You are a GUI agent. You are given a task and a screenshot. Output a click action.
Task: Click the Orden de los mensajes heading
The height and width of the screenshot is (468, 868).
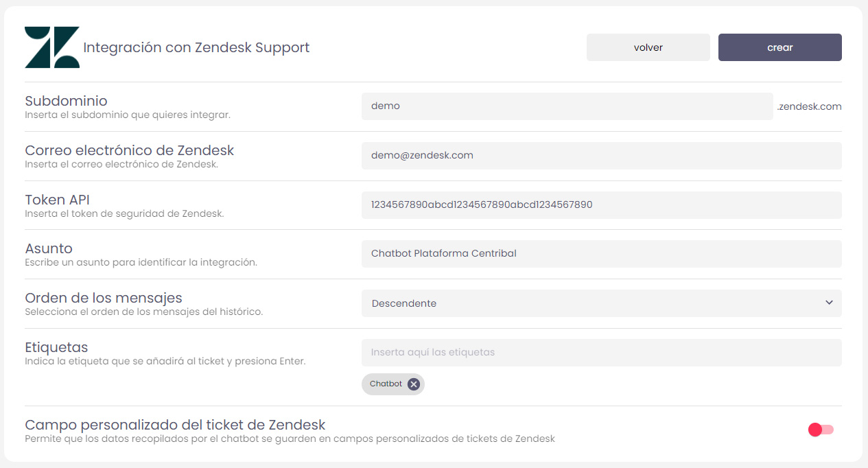tap(104, 298)
